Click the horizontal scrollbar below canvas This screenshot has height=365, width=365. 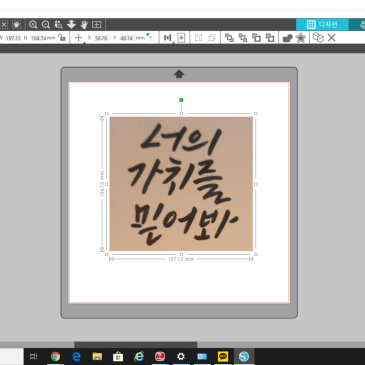tap(135, 344)
